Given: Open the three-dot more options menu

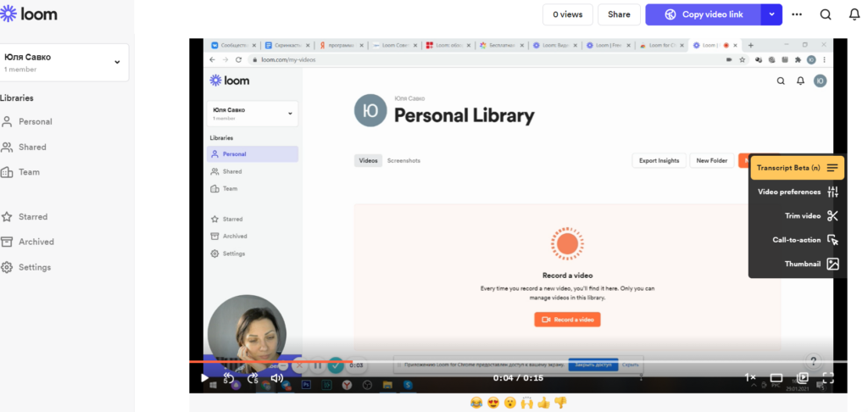Looking at the screenshot, I should coord(797,14).
